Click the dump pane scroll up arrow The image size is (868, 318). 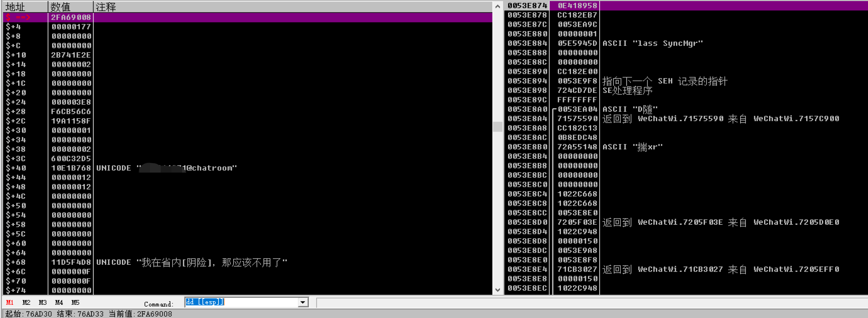[x=498, y=6]
